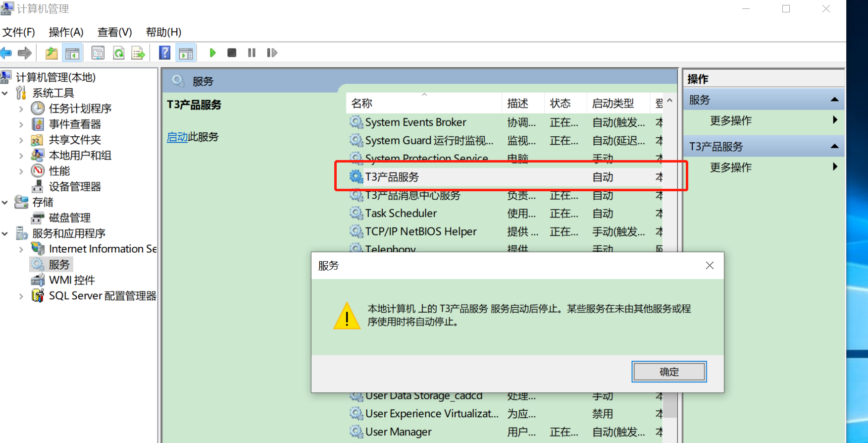Click the gear icon of User Data Storage_cadcd
Viewport: 868px width, 443px height.
356,396
